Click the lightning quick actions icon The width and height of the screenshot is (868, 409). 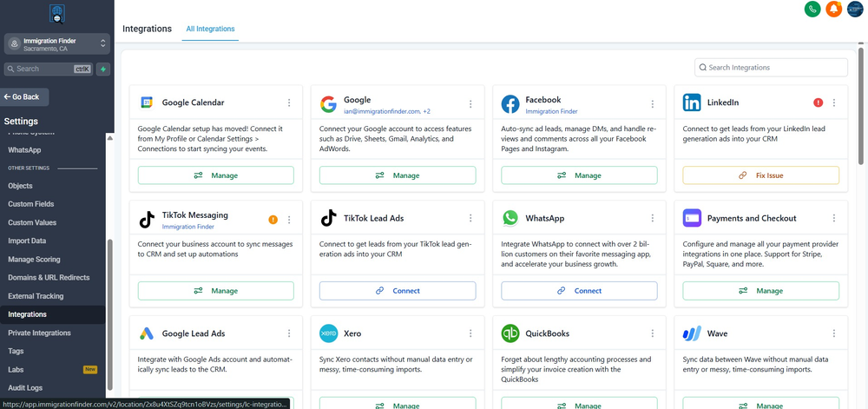point(103,69)
